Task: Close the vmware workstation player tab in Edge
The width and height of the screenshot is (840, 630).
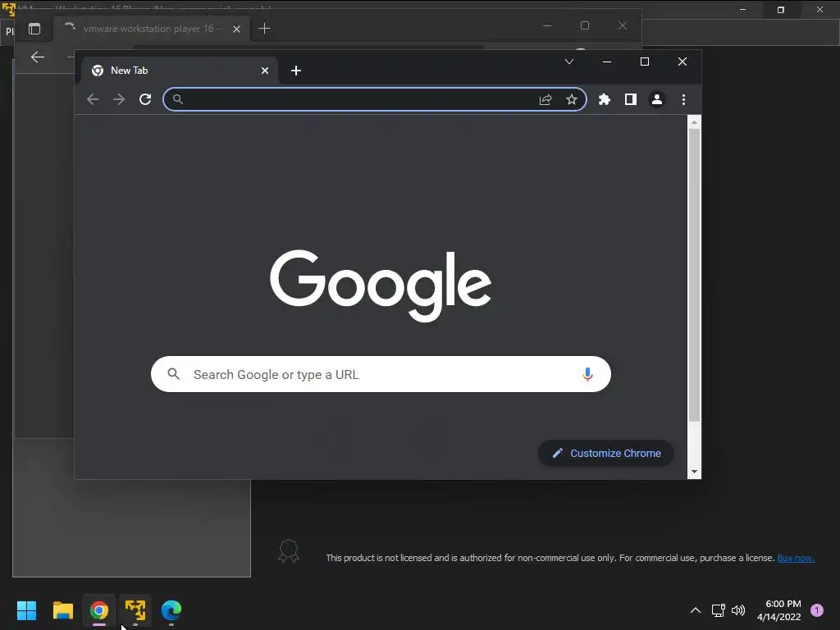Action: click(236, 29)
